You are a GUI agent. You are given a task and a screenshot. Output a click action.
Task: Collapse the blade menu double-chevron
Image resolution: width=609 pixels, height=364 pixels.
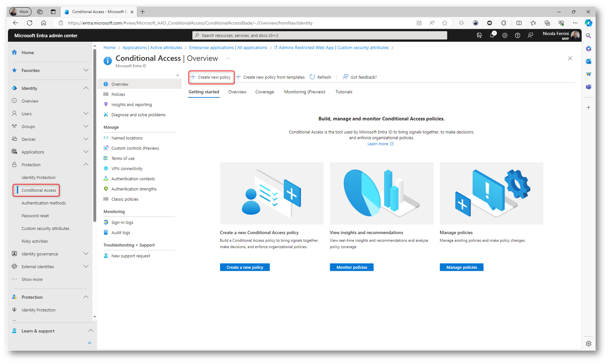(x=178, y=75)
